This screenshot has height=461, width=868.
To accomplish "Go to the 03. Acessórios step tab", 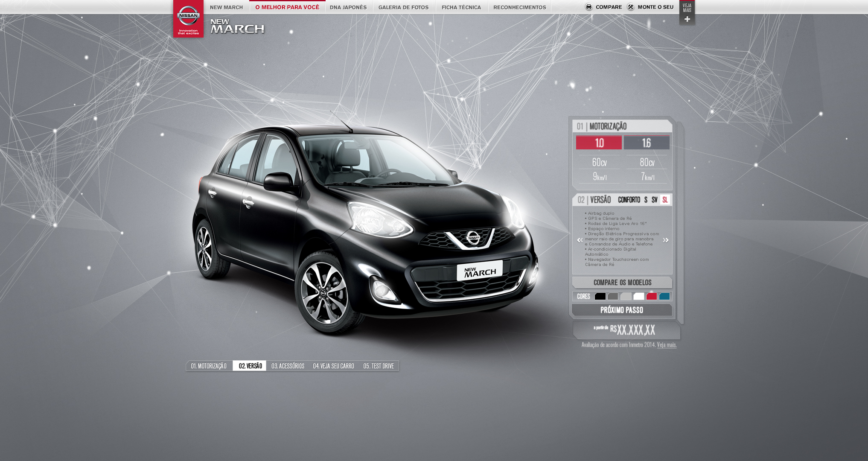I will 288,366.
